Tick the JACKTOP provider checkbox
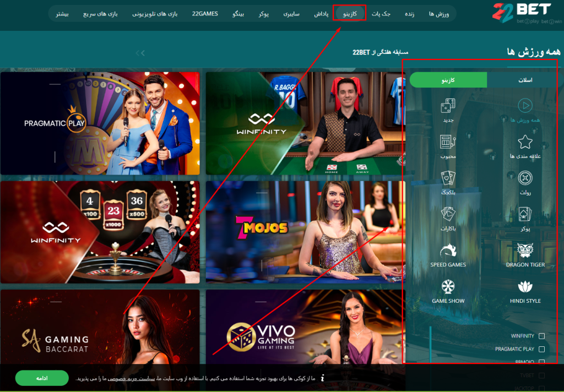 coord(542,388)
